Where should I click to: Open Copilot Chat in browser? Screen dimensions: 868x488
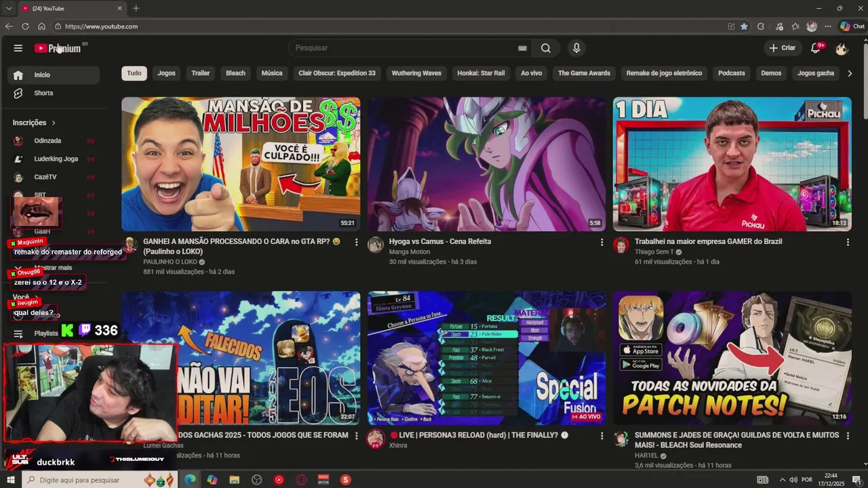point(852,26)
